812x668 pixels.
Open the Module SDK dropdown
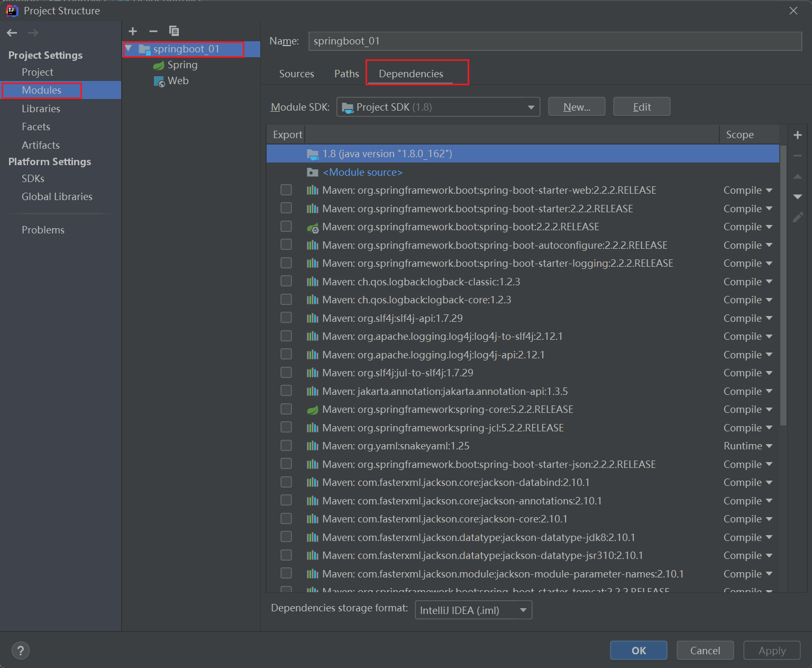(x=438, y=107)
